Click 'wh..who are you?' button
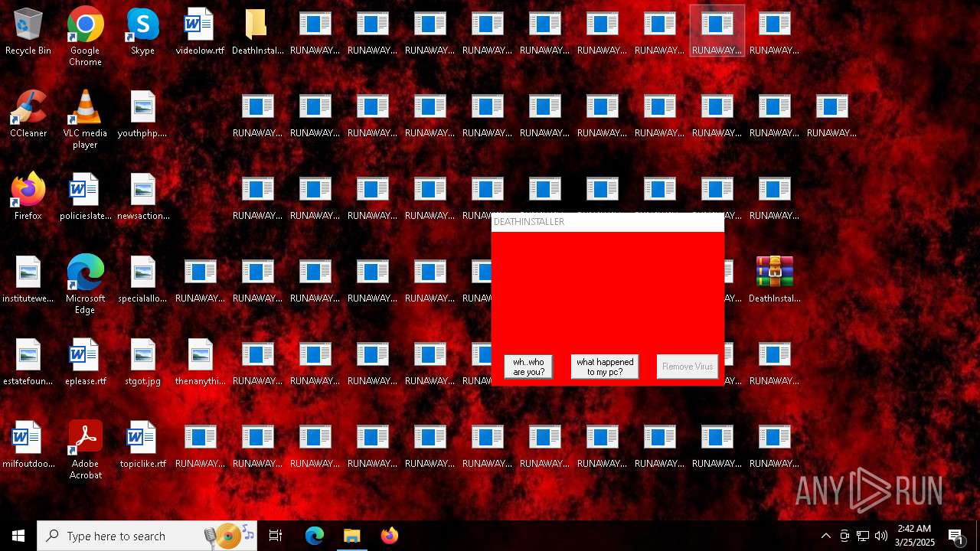The image size is (980, 551). click(x=528, y=367)
